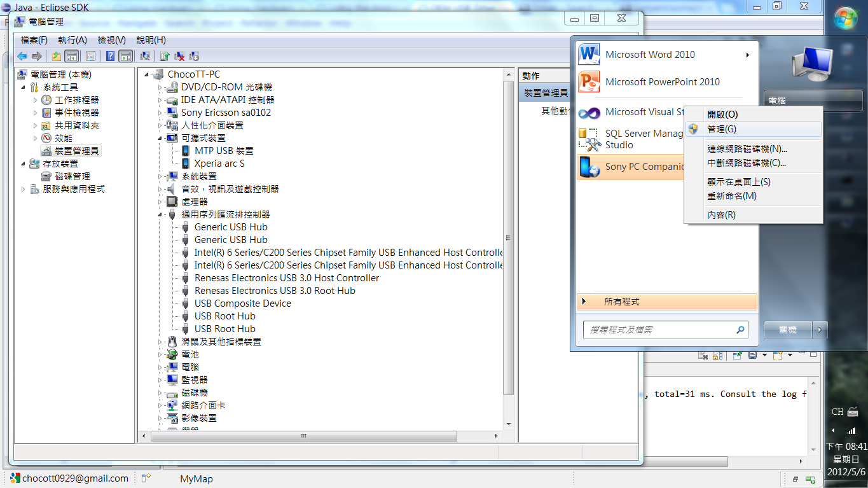Collapse the 系統工具 tree node
Screen dimensions: 868x488
click(x=24, y=87)
